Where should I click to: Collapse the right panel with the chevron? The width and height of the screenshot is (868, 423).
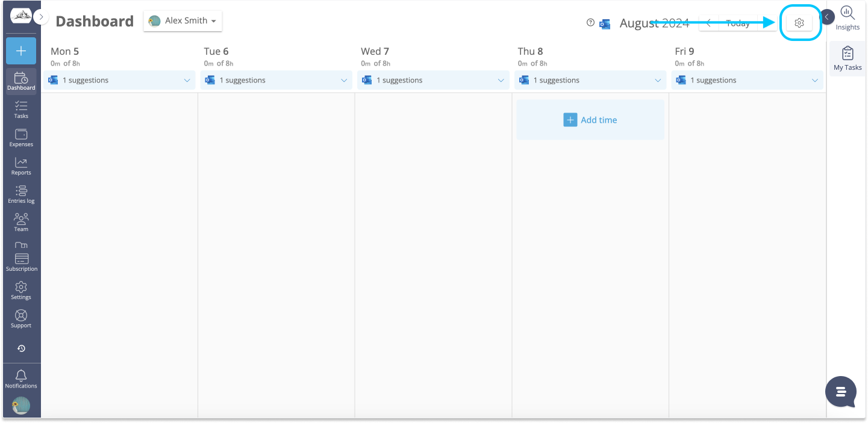(x=827, y=17)
